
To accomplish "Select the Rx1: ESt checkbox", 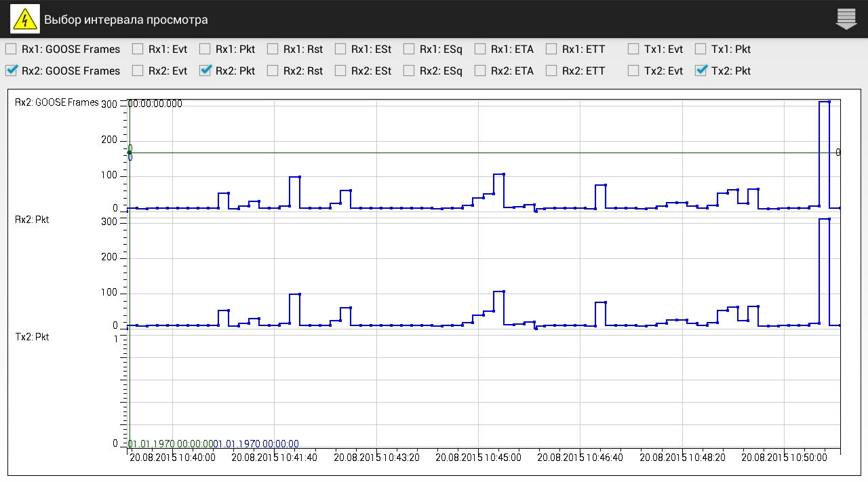I will point(340,49).
